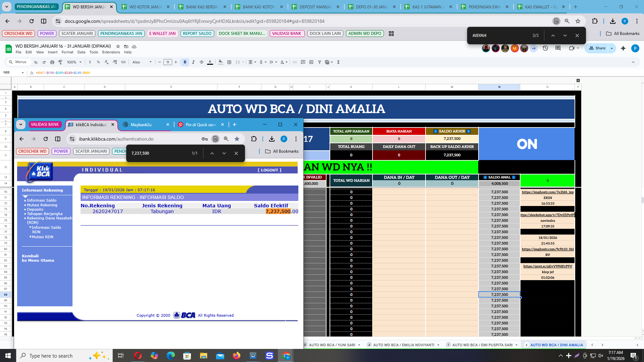Open the Extensions menu in Sheets
Viewport: 644px width, 362px height.
pos(111,52)
